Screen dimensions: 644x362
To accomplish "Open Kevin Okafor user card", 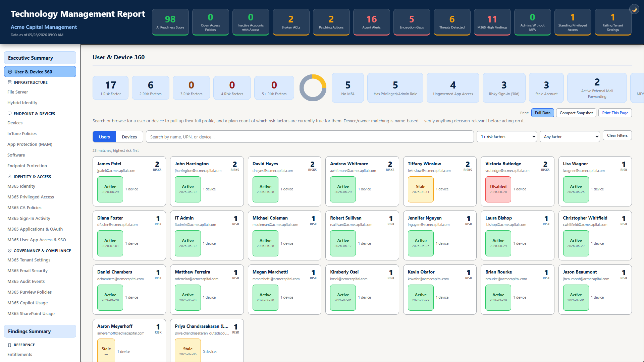I will (x=440, y=290).
